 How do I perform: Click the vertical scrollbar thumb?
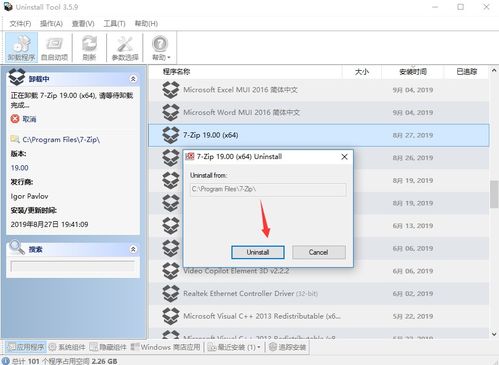coord(494,194)
